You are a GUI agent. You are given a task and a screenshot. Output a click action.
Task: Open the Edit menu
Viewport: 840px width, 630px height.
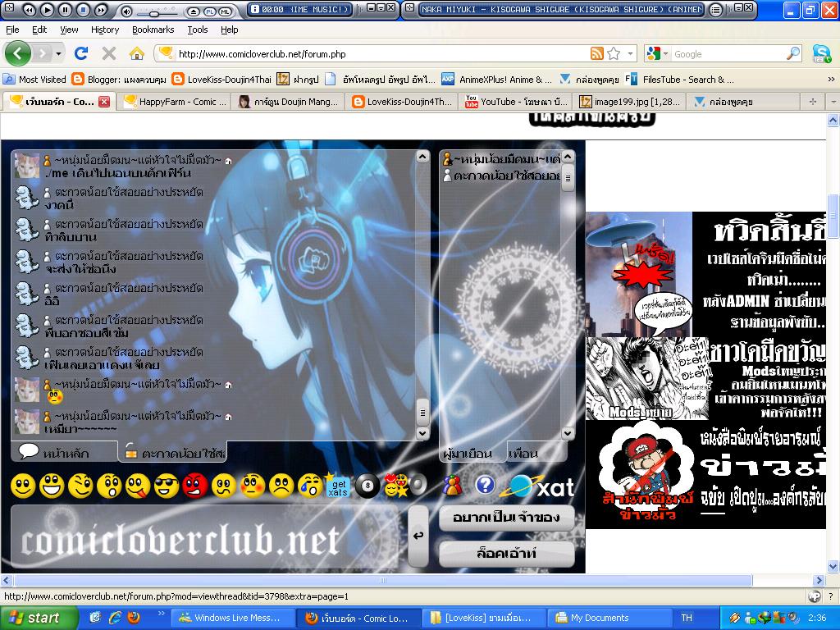point(39,30)
